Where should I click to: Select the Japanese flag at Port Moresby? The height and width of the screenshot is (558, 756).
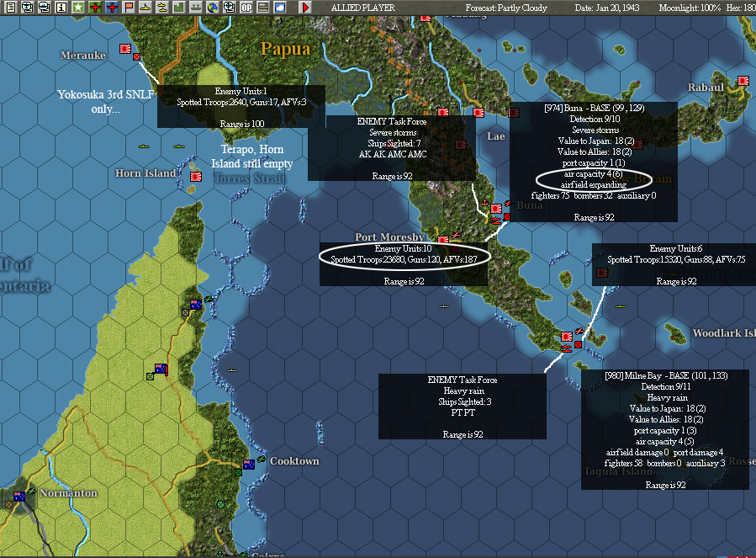443,239
